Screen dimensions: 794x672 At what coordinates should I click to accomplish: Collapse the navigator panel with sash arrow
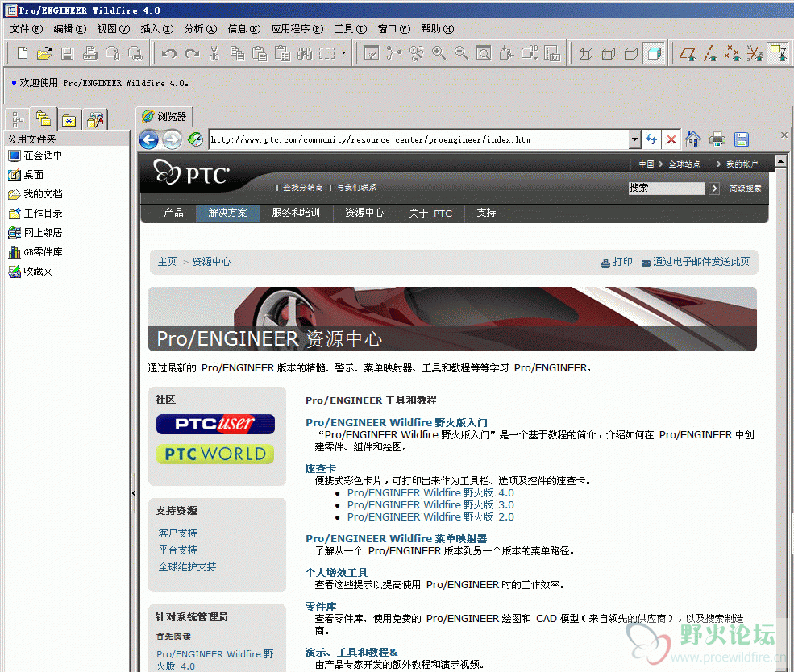(x=133, y=492)
